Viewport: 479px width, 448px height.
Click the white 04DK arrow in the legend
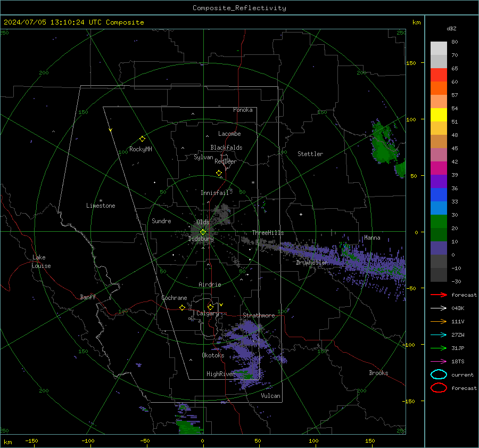pos(439,308)
